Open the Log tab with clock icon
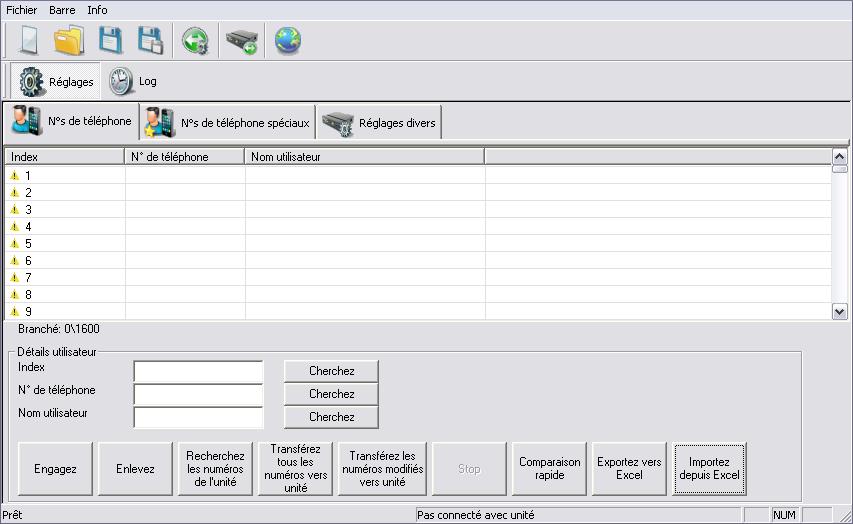Screen dimensions: 853x524 coord(133,81)
